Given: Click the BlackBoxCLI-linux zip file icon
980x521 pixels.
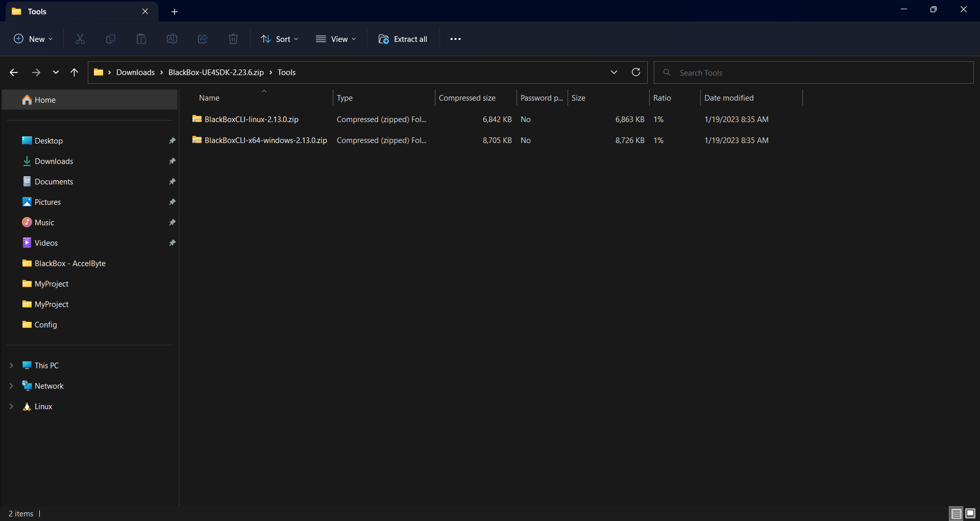Looking at the screenshot, I should pos(197,119).
